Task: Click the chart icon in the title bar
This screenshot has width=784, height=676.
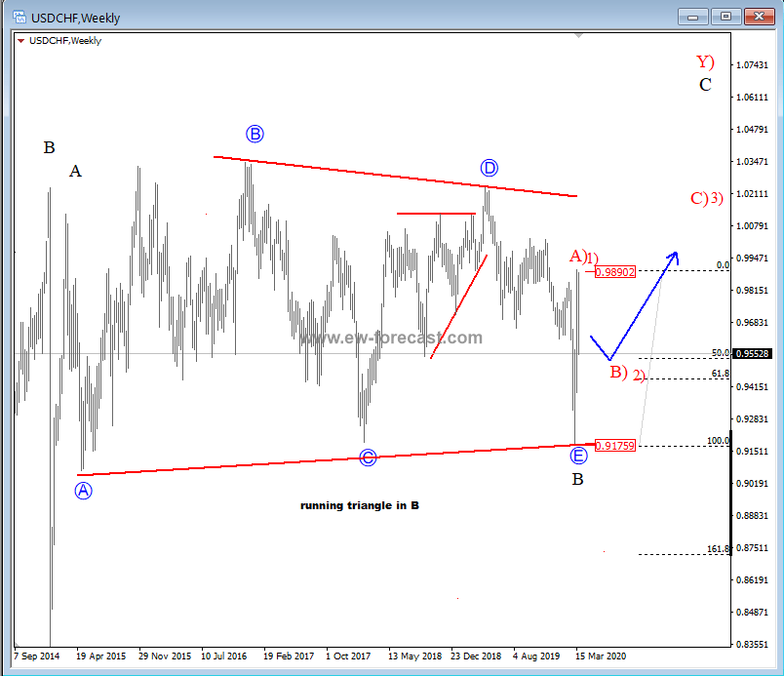Action: pyautogui.click(x=16, y=16)
